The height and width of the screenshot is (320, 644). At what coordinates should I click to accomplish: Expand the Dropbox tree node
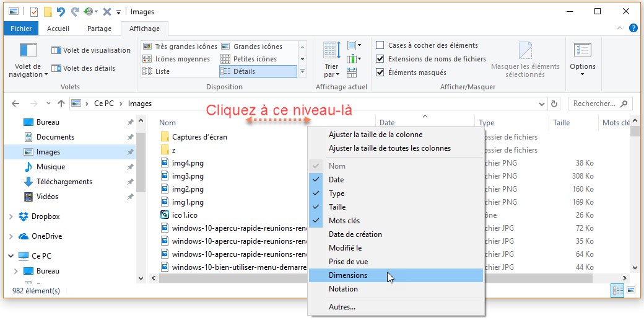(11, 216)
